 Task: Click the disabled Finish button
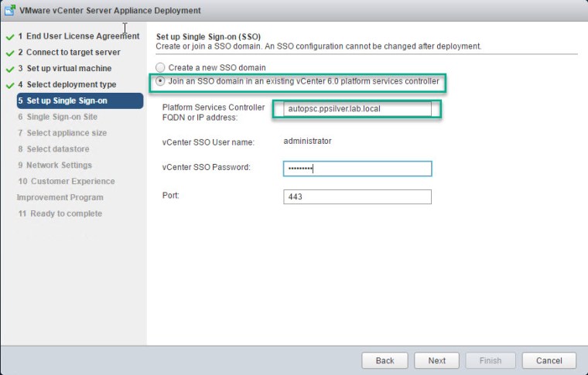491,360
